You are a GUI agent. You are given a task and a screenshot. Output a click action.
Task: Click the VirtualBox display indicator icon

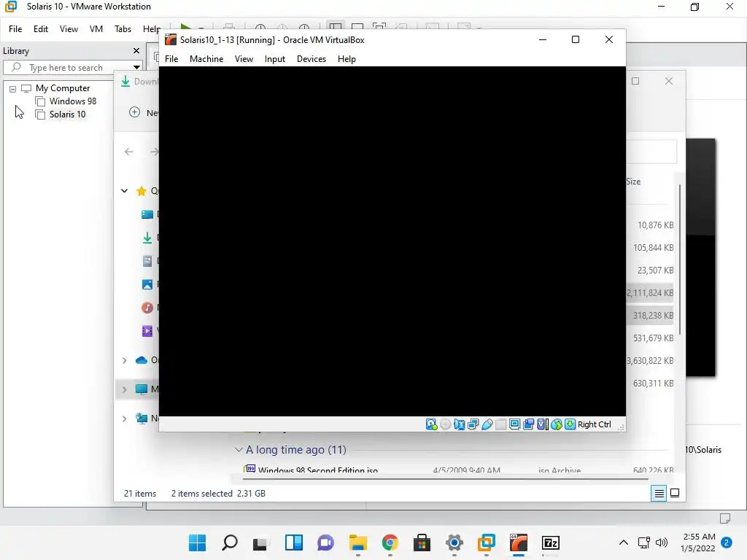tap(514, 424)
